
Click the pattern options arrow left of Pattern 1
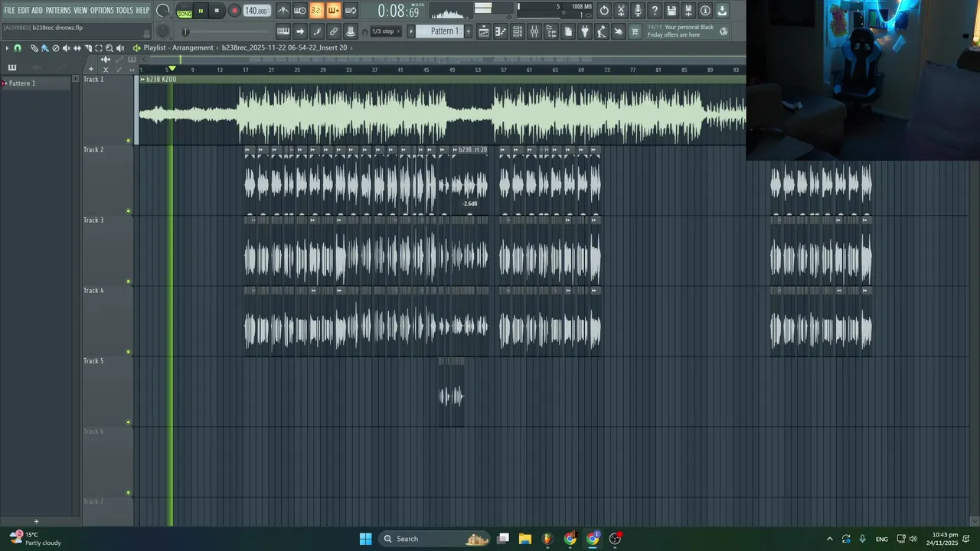411,31
